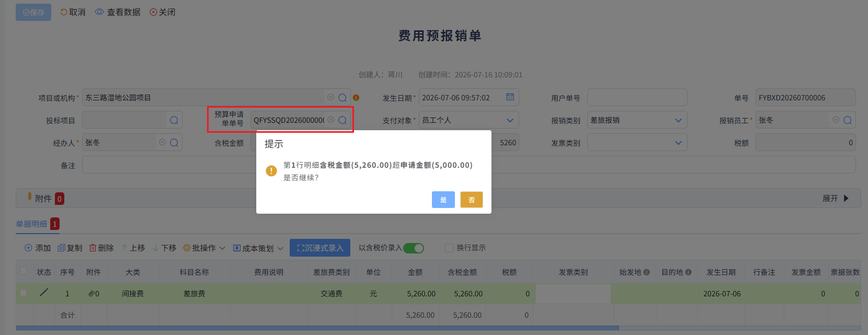Clear the 经办人 field value
Image resolution: width=868 pixels, height=335 pixels.
tap(162, 142)
